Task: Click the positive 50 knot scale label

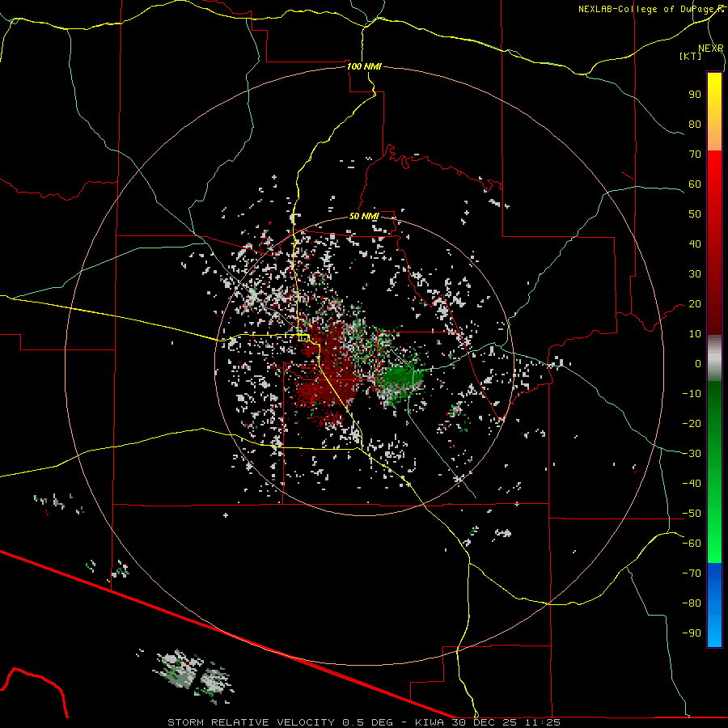Action: [695, 214]
